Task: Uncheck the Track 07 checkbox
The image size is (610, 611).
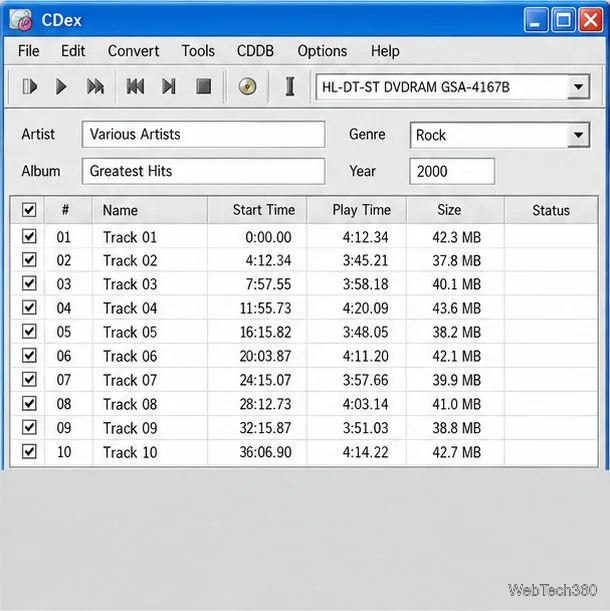Action: point(29,380)
